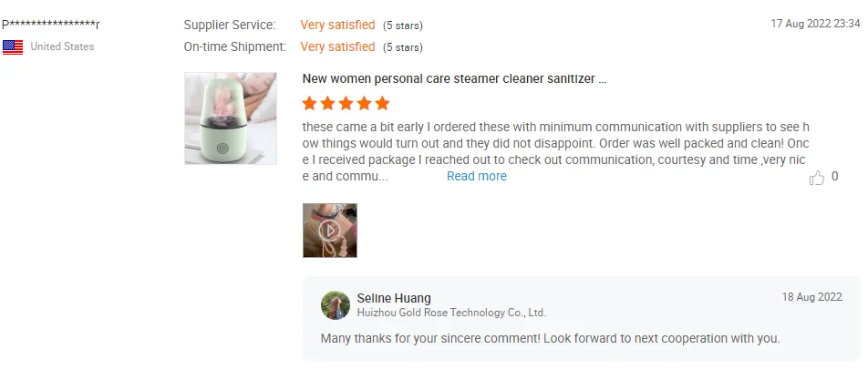
Task: Click the thumbs-up helpful icon
Action: point(817,178)
